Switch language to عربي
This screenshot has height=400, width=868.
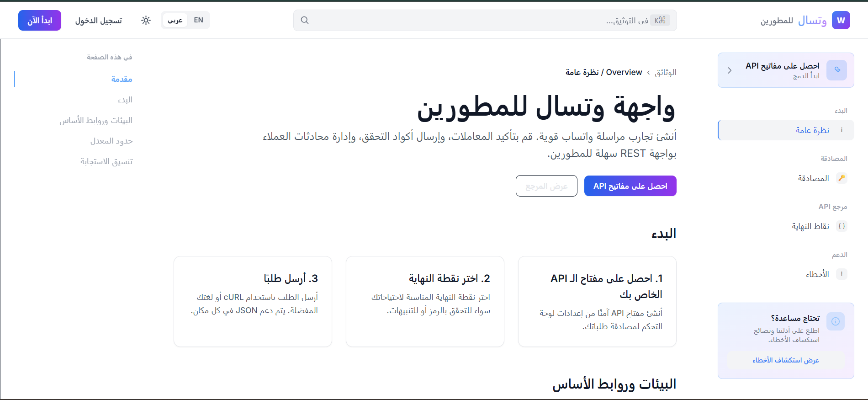[175, 21]
